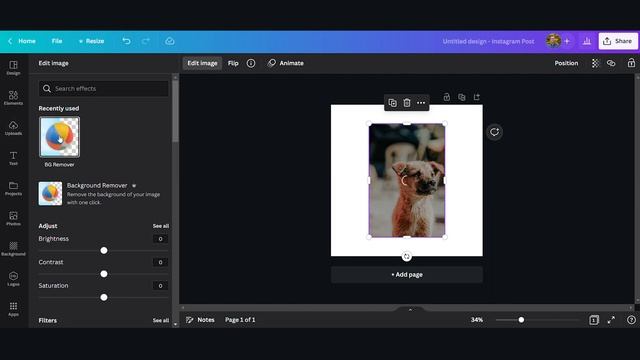
Task: Click the lock page icon above canvas
Action: 447,97
